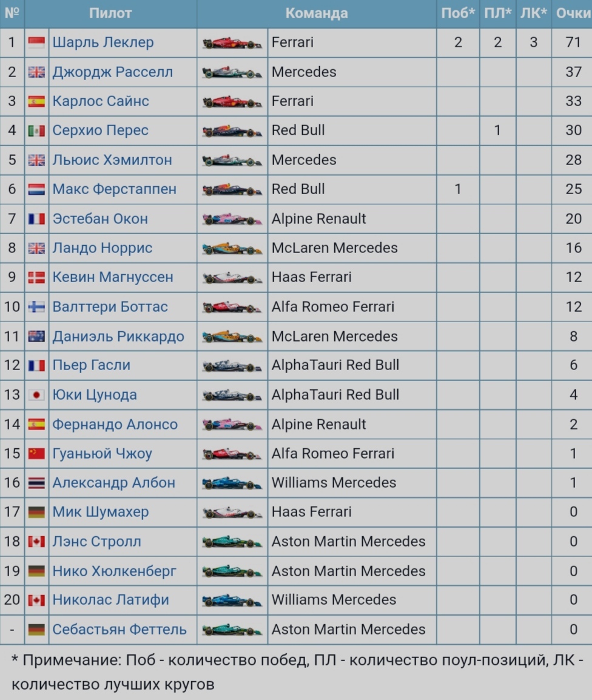Click the orange McLaren car in Ландо Норрис's row
This screenshot has height=700, width=592.
tap(232, 249)
